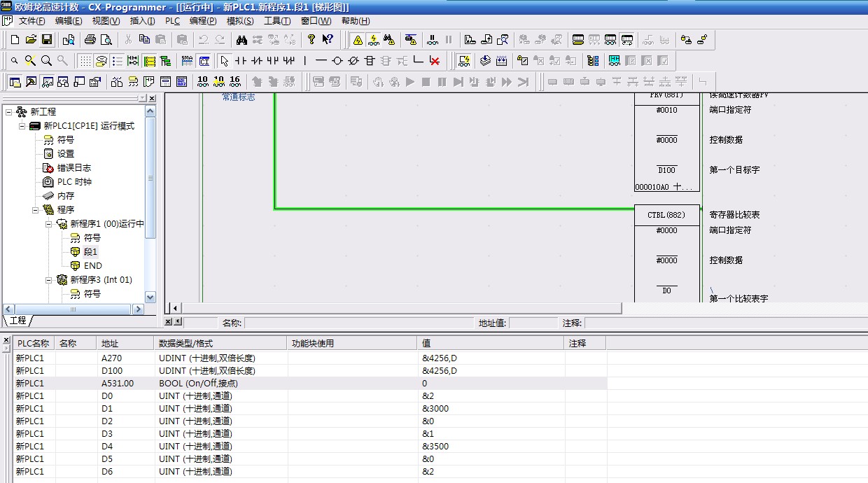Select the normally closed contact tool

(257, 61)
